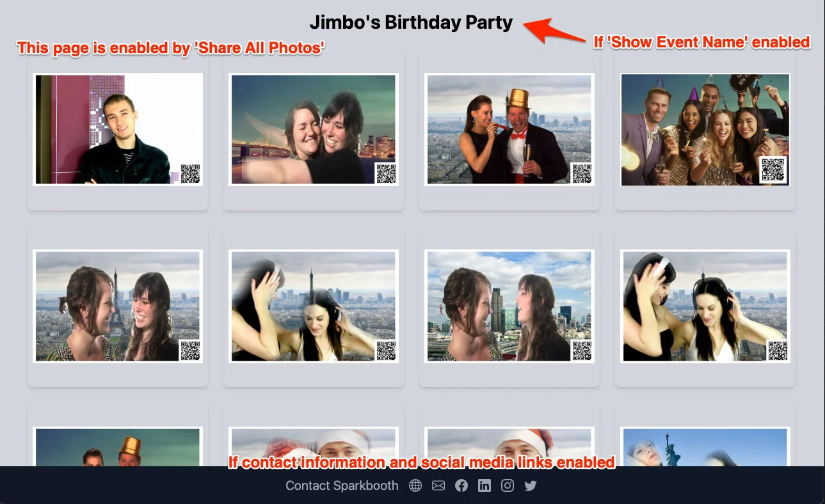This screenshot has height=504, width=825.
Task: Click the Contact Sparkbooth footer text
Action: point(342,485)
